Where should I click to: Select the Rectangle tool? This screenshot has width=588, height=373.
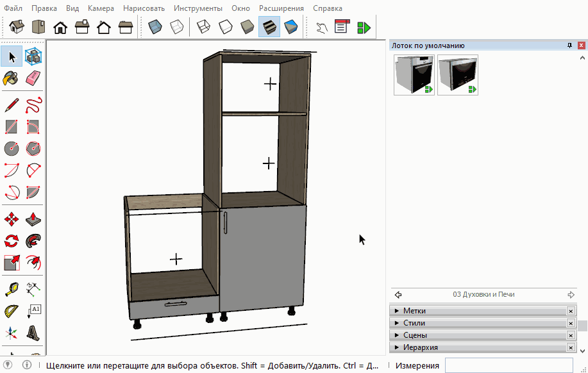click(x=12, y=127)
